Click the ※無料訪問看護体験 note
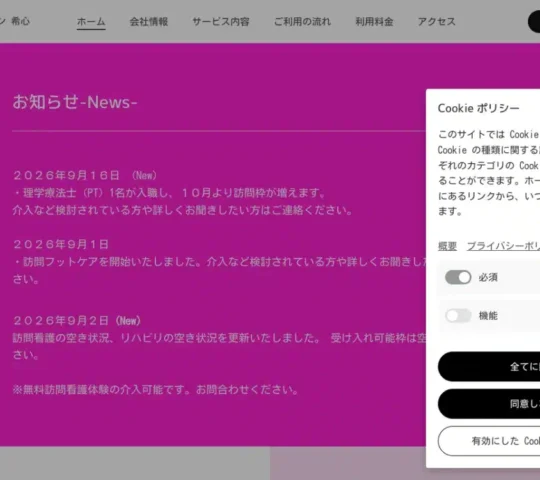The width and height of the screenshot is (540, 480). click(155, 389)
